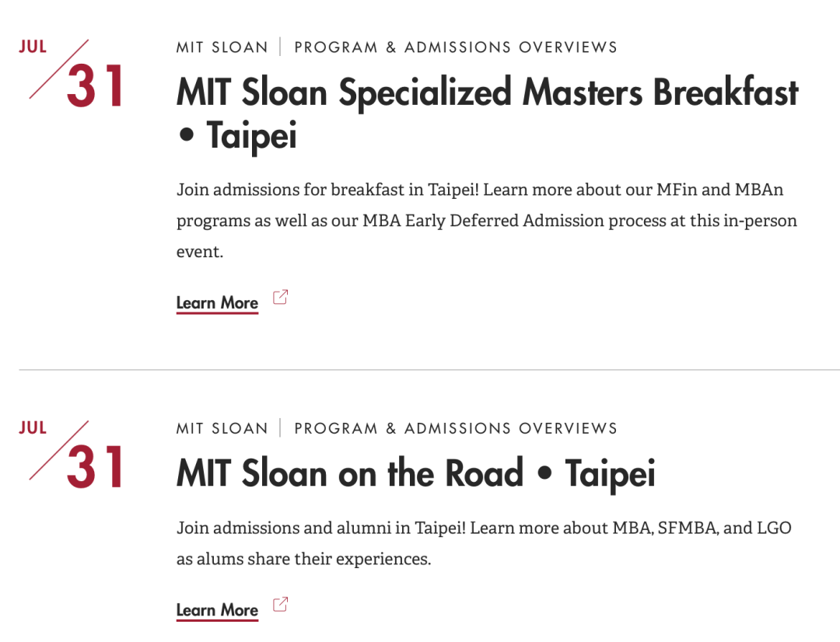Click the horizontal divider between the events
840x642 pixels.
pos(429,369)
